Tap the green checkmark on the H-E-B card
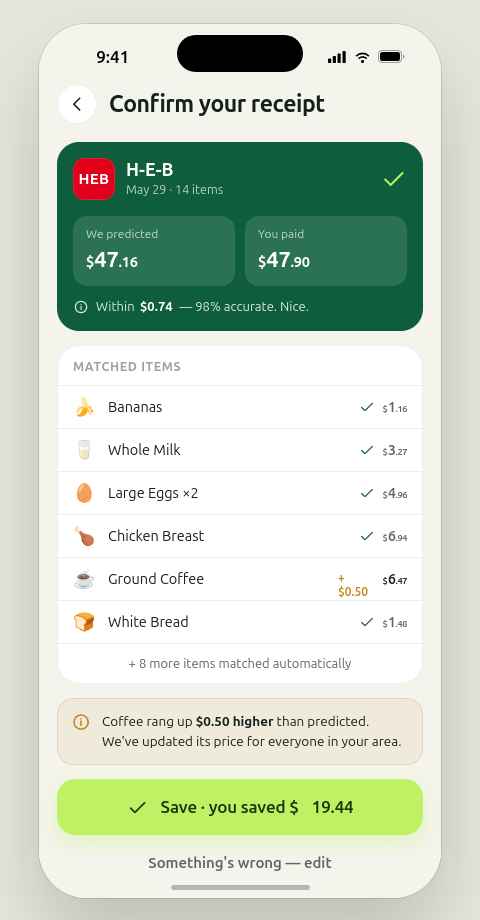This screenshot has width=480, height=920. pyautogui.click(x=393, y=179)
